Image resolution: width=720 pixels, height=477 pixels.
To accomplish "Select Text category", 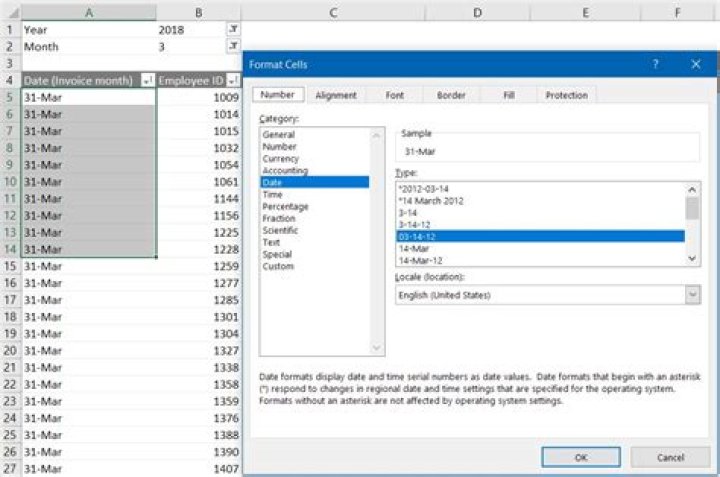I will pyautogui.click(x=315, y=242).
